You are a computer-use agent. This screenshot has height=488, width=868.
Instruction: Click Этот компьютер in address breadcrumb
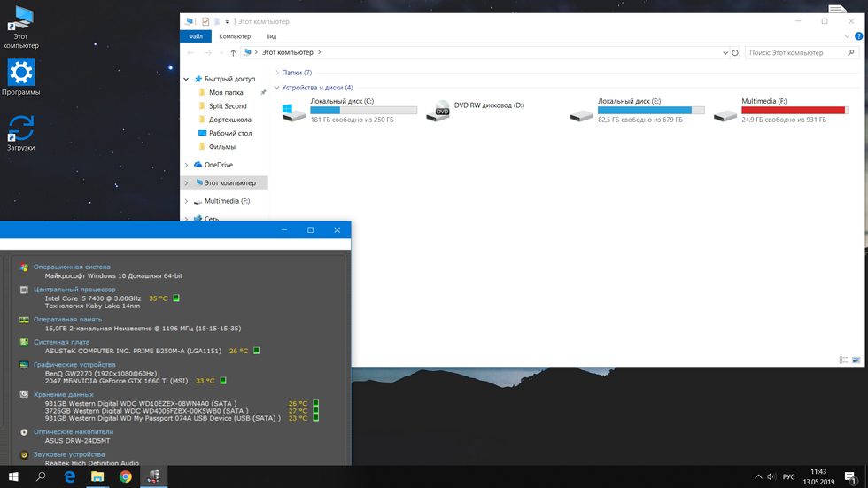tap(287, 52)
